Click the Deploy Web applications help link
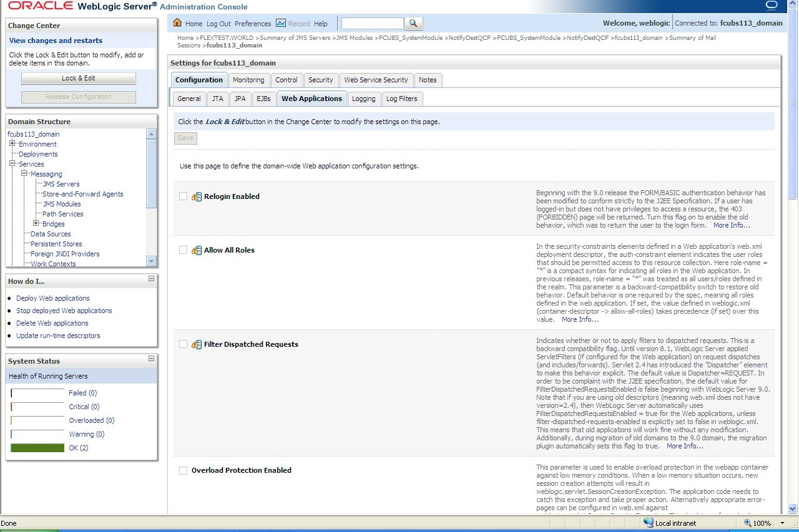Image resolution: width=799 pixels, height=532 pixels. 53,298
